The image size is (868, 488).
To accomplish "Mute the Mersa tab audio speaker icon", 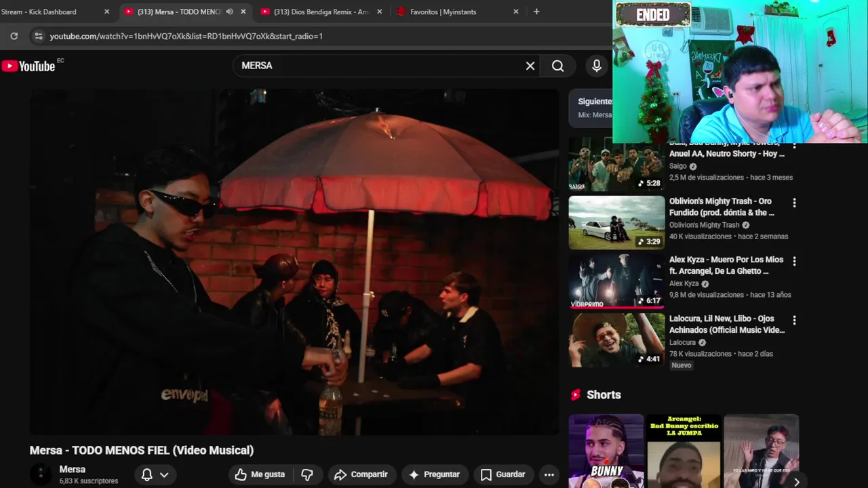I will click(229, 12).
